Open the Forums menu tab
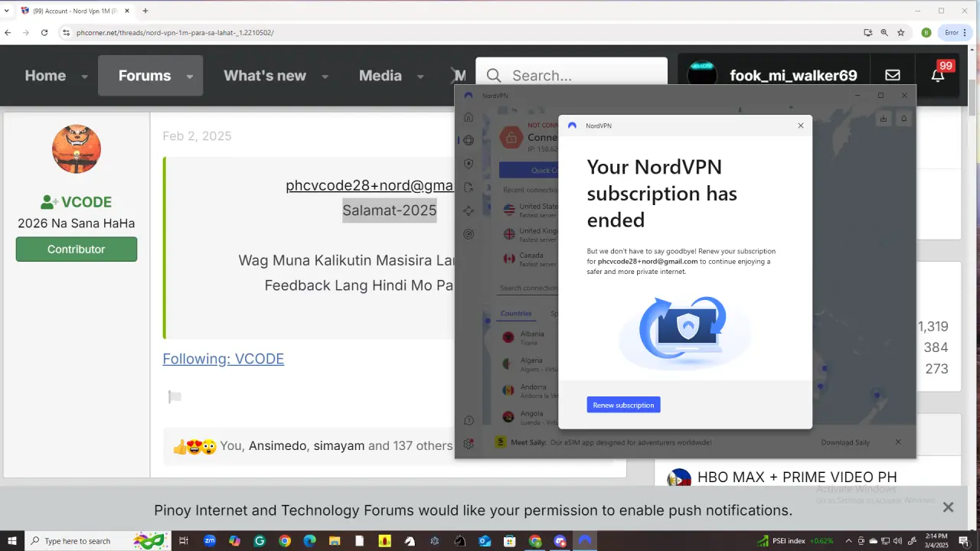This screenshot has width=980, height=551. point(145,75)
